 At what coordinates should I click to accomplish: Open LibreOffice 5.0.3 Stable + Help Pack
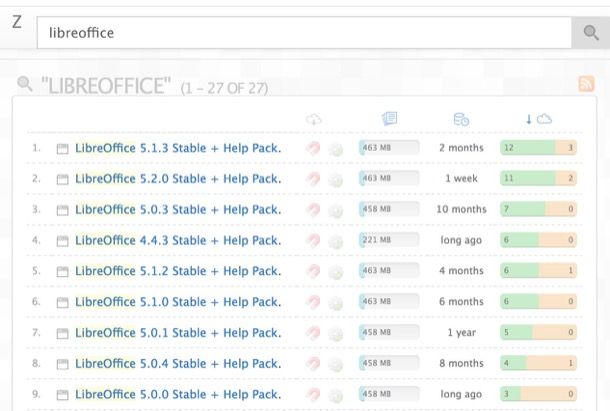[178, 209]
